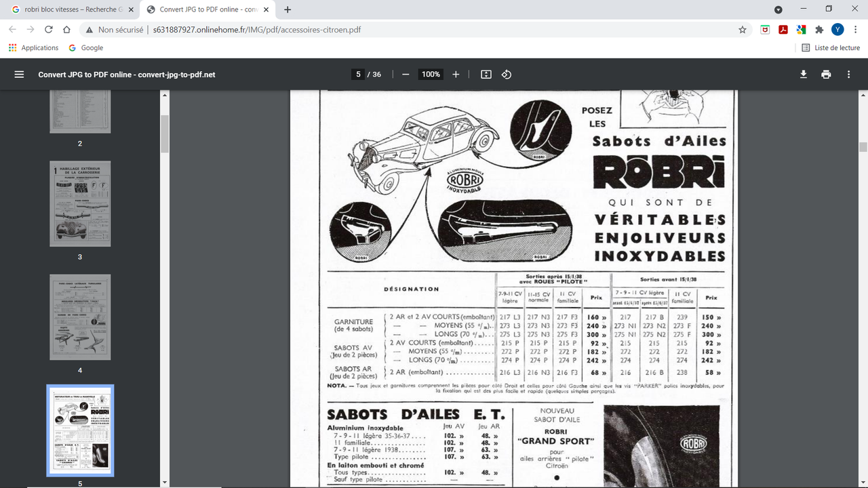The image size is (868, 488).
Task: Click the document scrollbar down arrow
Action: (x=863, y=483)
